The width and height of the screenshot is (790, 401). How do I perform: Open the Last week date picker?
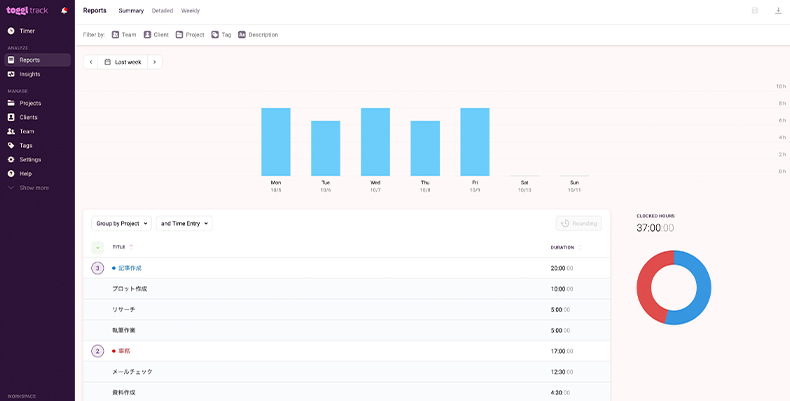click(122, 62)
